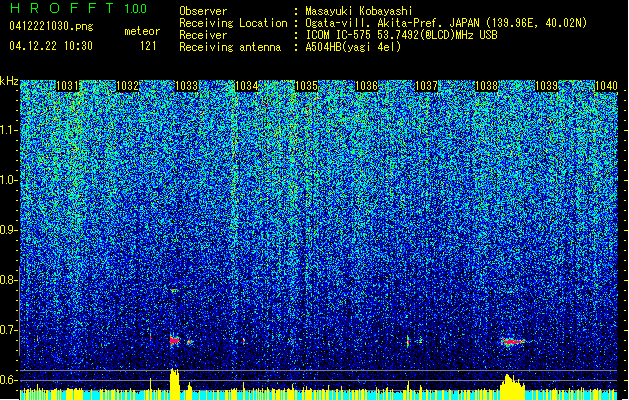Click the 1039 time marker
The height and width of the screenshot is (400, 629).
coord(546,86)
